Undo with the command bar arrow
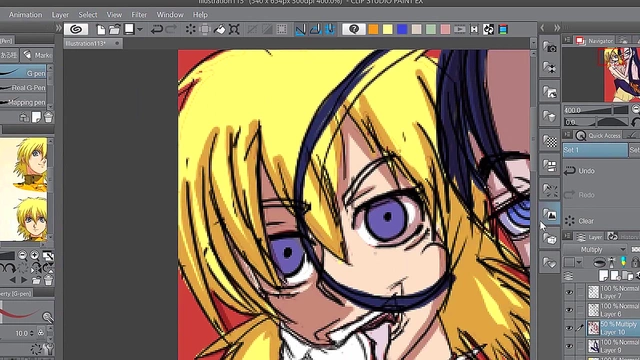 [156, 29]
